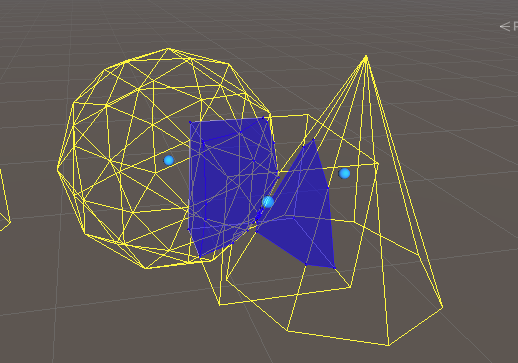Viewport: 518px width, 363px height.
Task: Select the blue handle between the two blue polygons
Action: [x=268, y=202]
